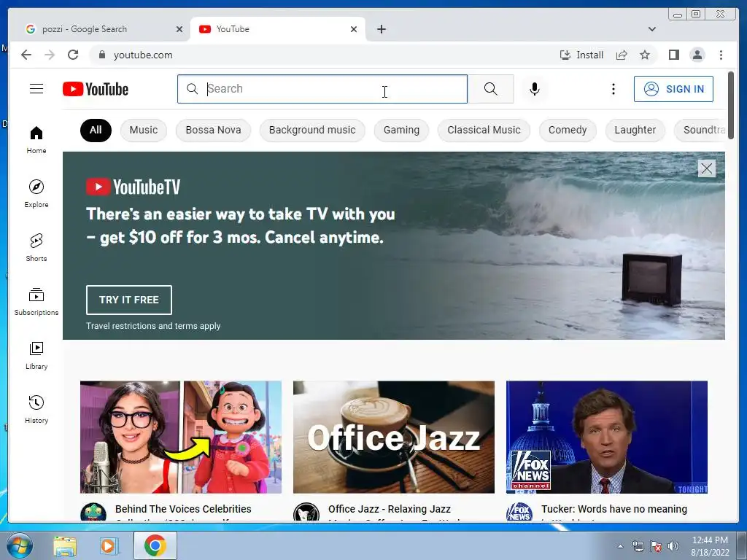Click TRY IT FREE button
The height and width of the screenshot is (560, 747).
(x=128, y=300)
